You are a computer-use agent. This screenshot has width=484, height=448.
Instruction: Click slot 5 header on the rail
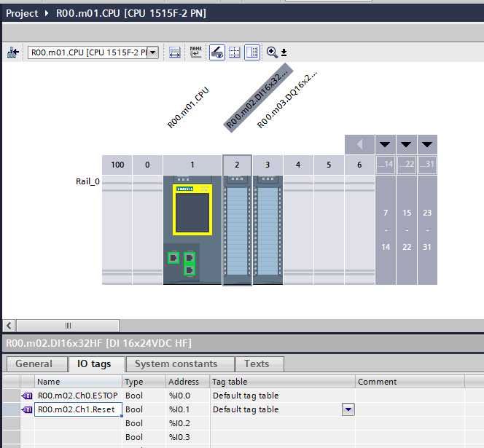[x=329, y=165]
